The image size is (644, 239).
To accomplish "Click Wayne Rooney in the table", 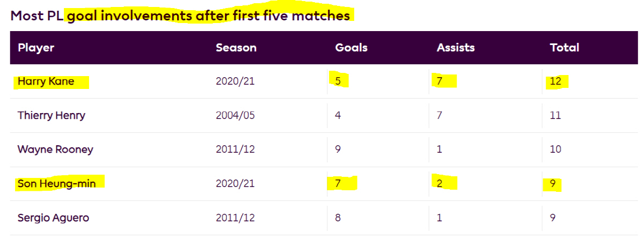I will click(x=55, y=149).
